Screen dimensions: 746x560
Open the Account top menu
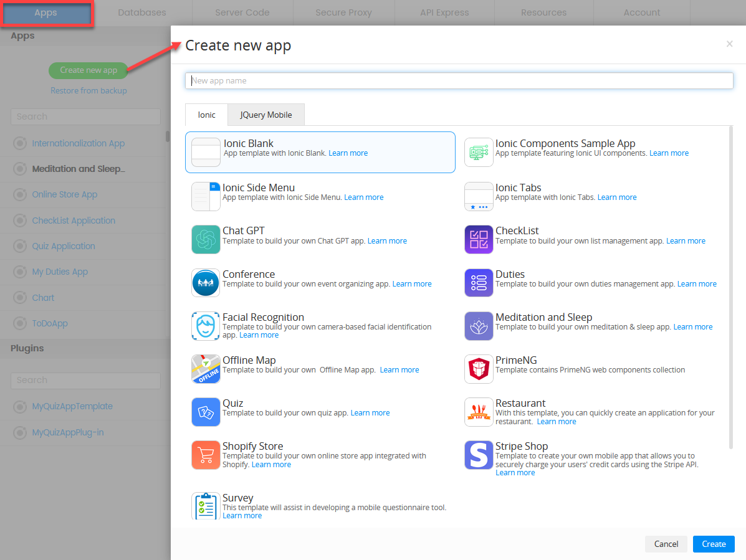coord(642,13)
